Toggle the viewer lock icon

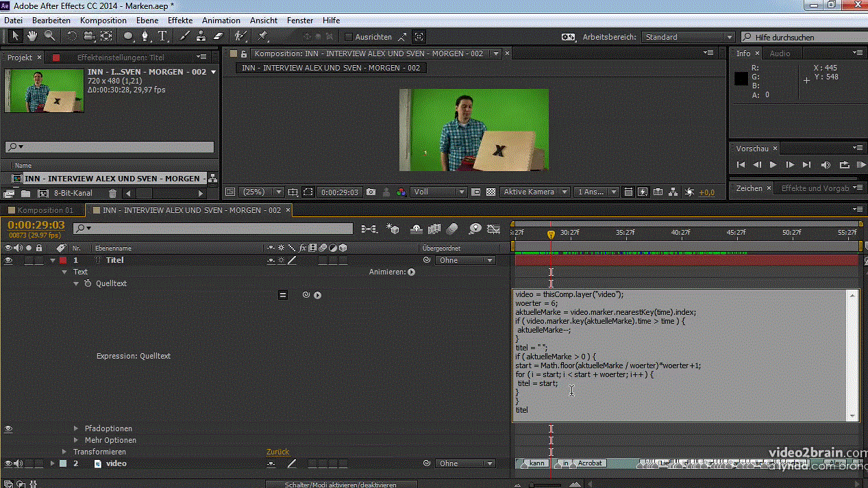tap(244, 53)
